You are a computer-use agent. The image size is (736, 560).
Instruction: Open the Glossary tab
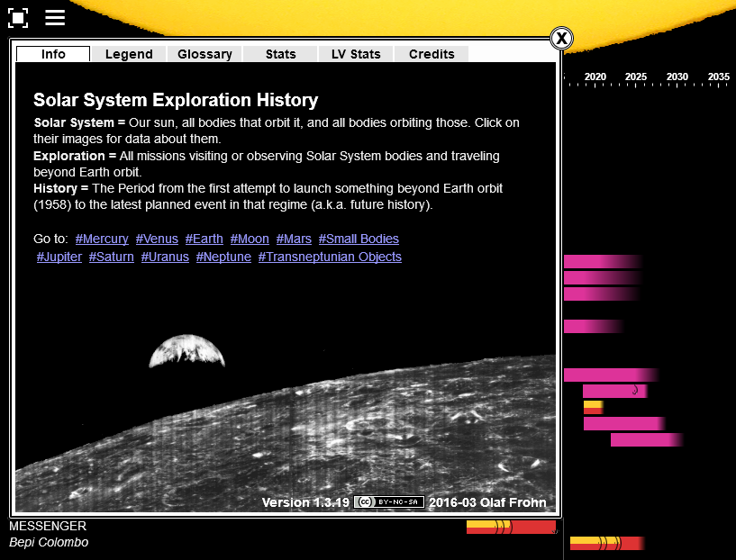click(x=204, y=54)
